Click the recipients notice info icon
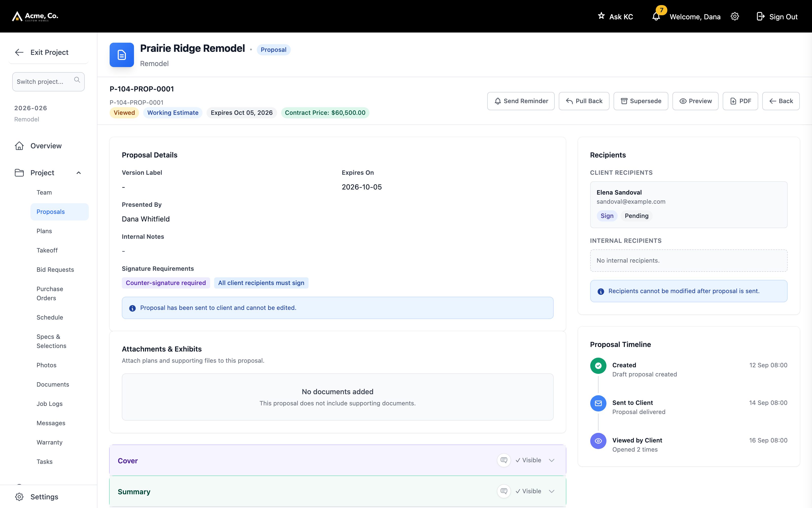 tap(601, 291)
